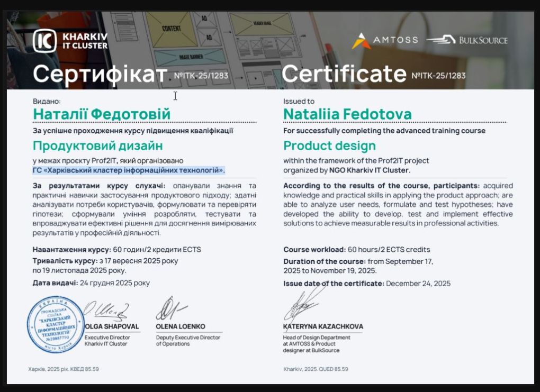The image size is (540, 392).
Task: Click the "Course workload" line in English
Action: click(357, 250)
